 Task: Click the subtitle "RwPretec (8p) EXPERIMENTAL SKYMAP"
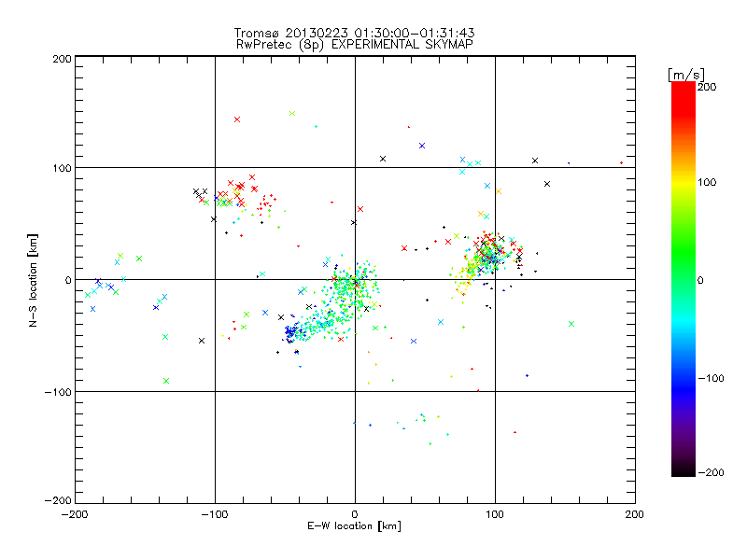click(354, 45)
